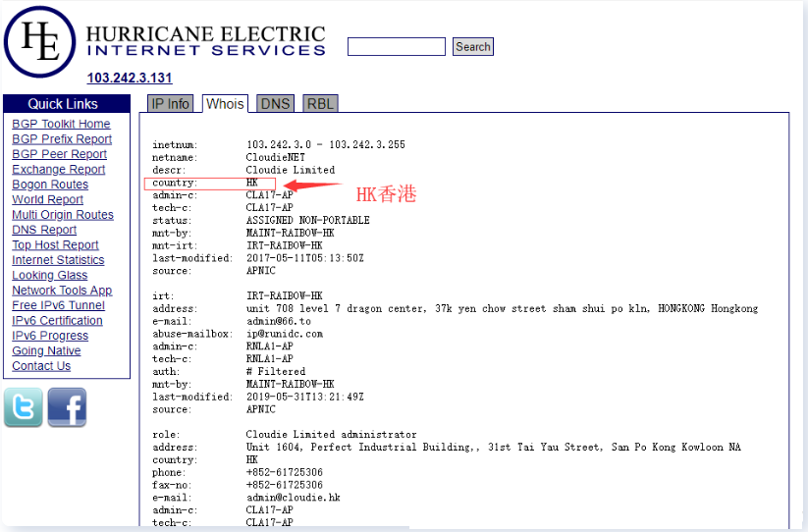The image size is (808, 532).
Task: Switch to the IP Info tab
Action: tap(170, 103)
